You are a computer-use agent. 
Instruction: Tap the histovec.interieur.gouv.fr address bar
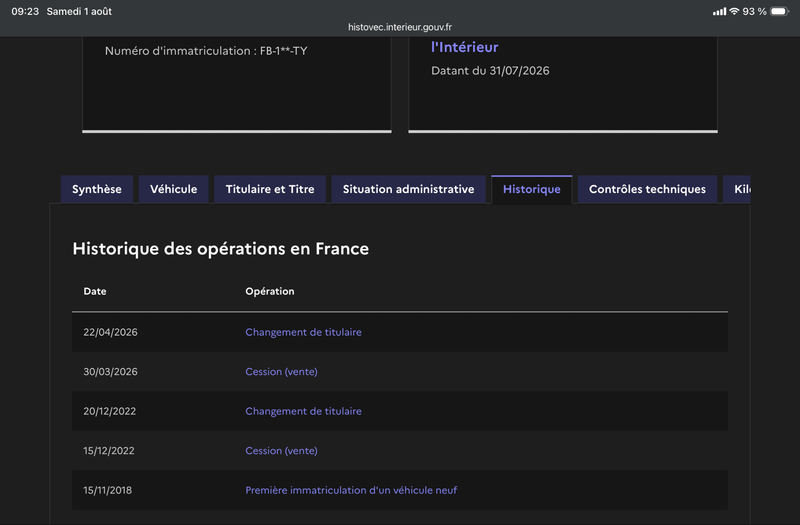(400, 27)
